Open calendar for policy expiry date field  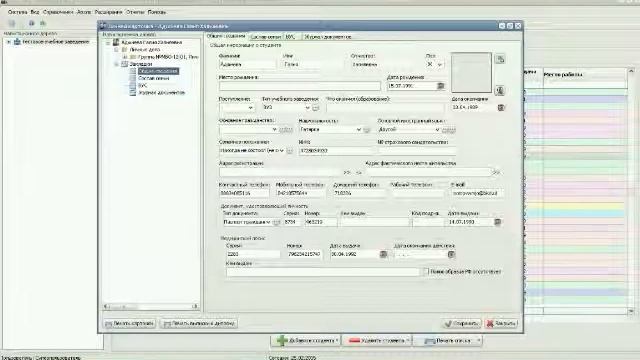451,254
